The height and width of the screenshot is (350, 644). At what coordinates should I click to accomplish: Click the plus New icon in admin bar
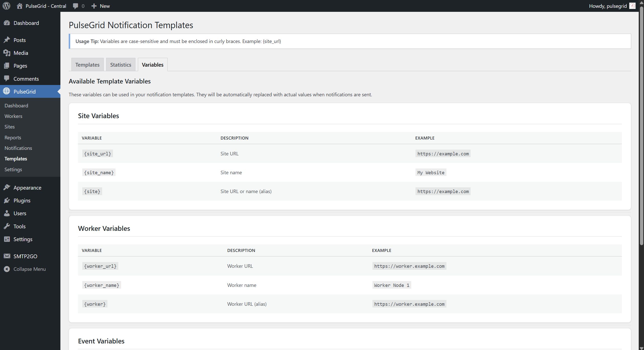coord(94,6)
